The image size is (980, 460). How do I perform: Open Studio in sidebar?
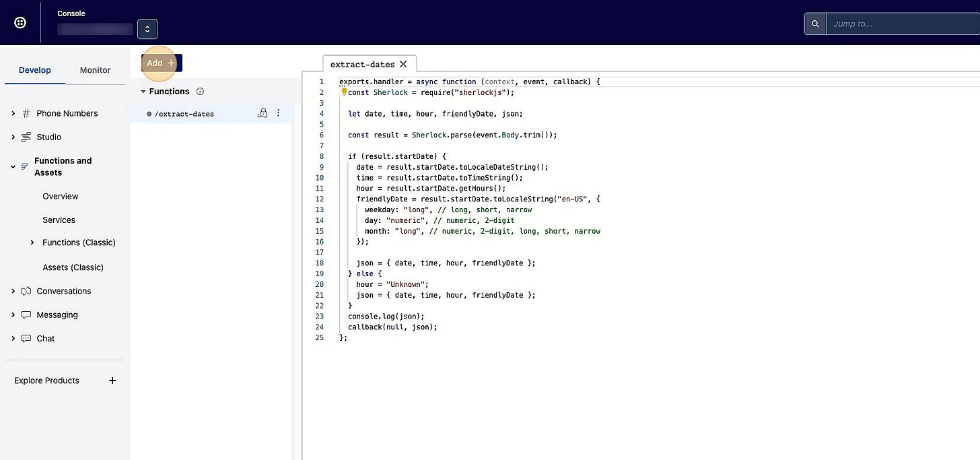point(49,137)
